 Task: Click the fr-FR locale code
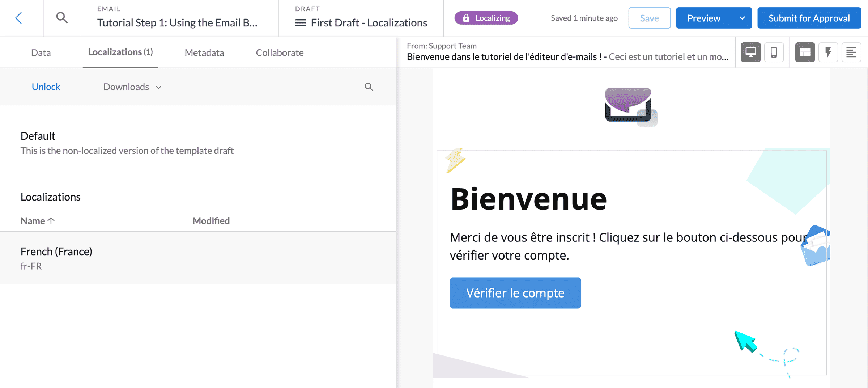[31, 266]
